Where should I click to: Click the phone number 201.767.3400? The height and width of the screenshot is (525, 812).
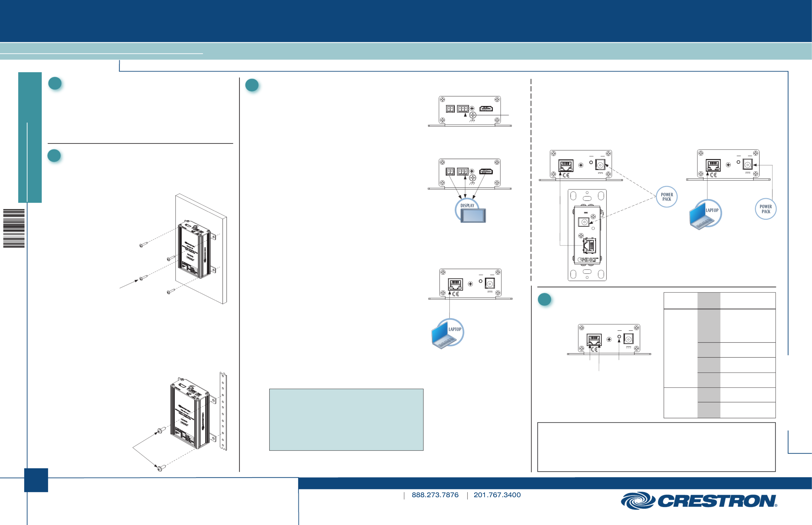497,495
